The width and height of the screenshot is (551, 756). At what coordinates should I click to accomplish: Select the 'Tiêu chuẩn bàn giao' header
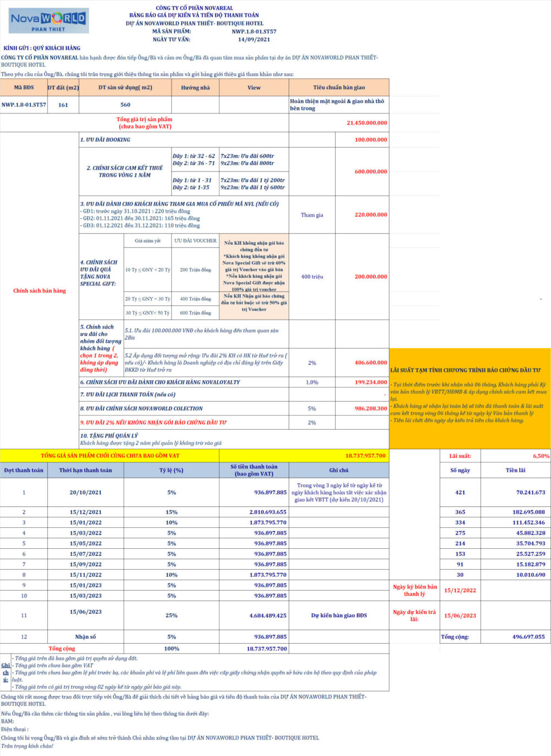click(x=339, y=88)
